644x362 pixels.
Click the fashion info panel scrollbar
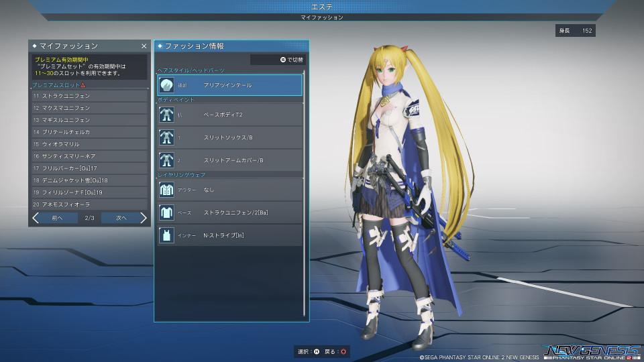(x=304, y=193)
